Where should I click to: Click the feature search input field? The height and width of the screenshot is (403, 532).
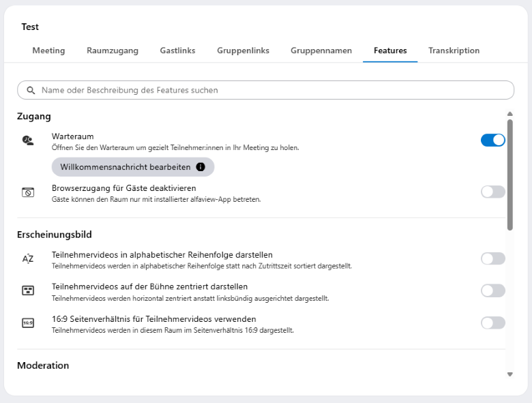pos(273,90)
